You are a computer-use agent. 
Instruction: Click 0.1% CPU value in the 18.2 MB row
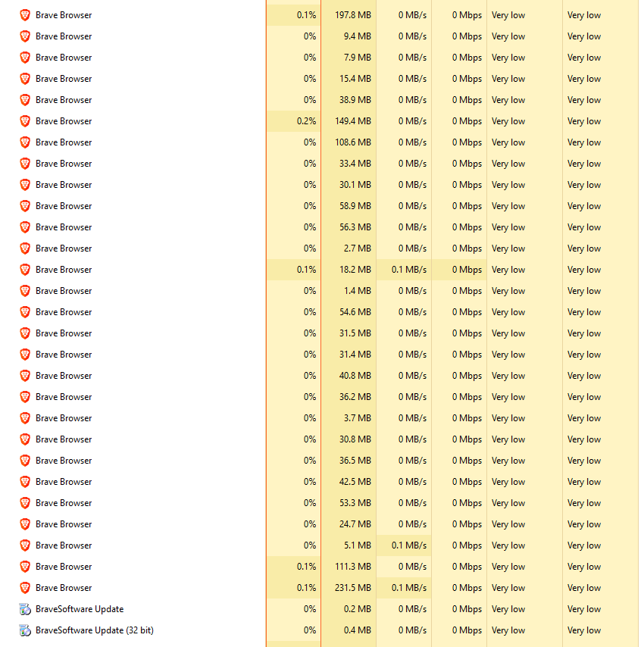306,270
